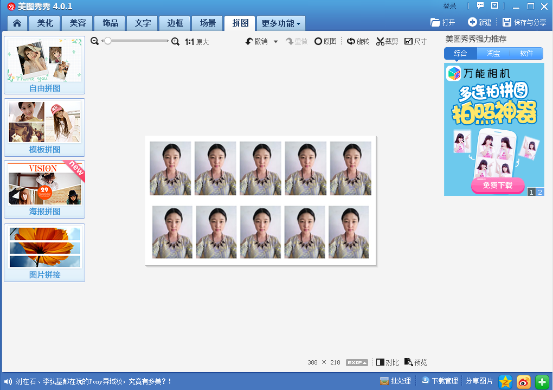This screenshot has width=553, height=390.
Task: Switch to ad page 2 indicator
Action: pos(540,192)
